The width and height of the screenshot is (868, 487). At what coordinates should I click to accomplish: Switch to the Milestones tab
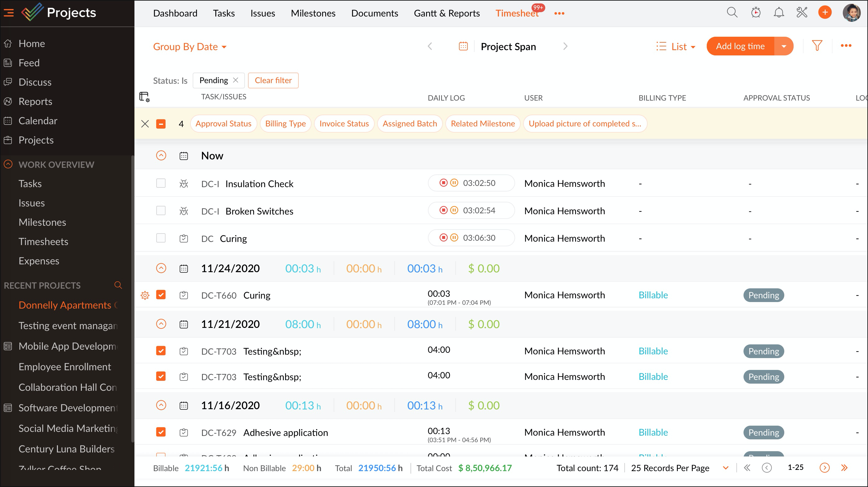point(313,13)
